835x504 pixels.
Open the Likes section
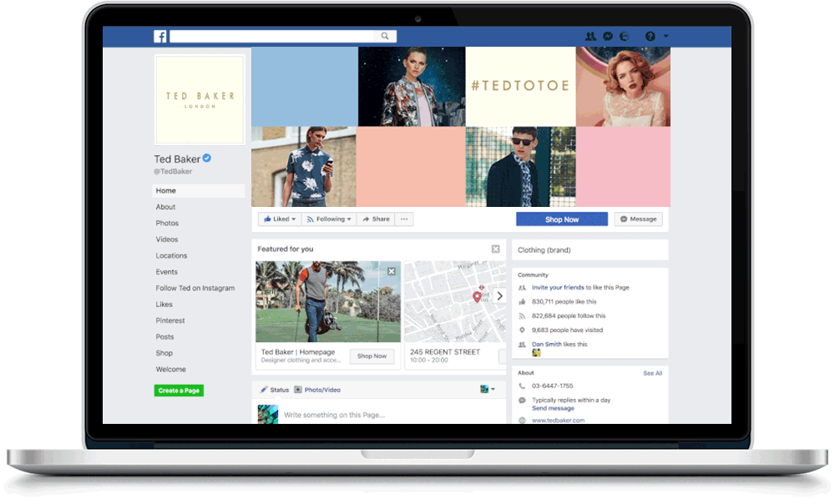tap(164, 305)
